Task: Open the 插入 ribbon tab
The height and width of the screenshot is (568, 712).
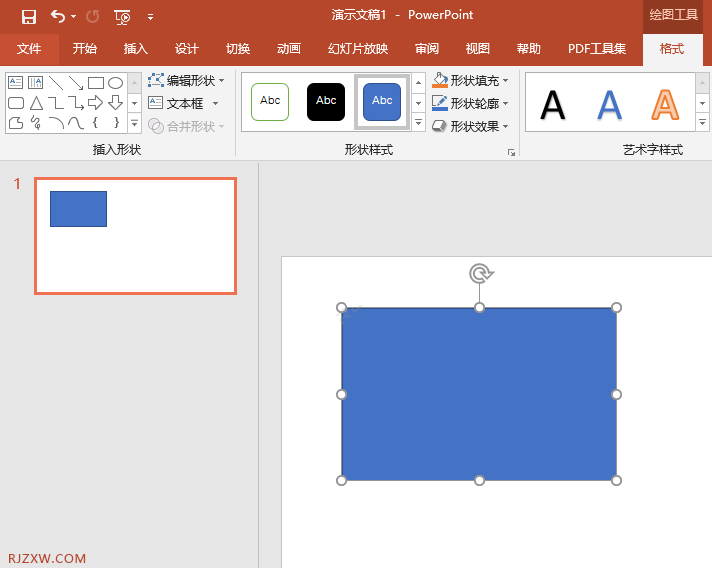Action: coord(135,49)
